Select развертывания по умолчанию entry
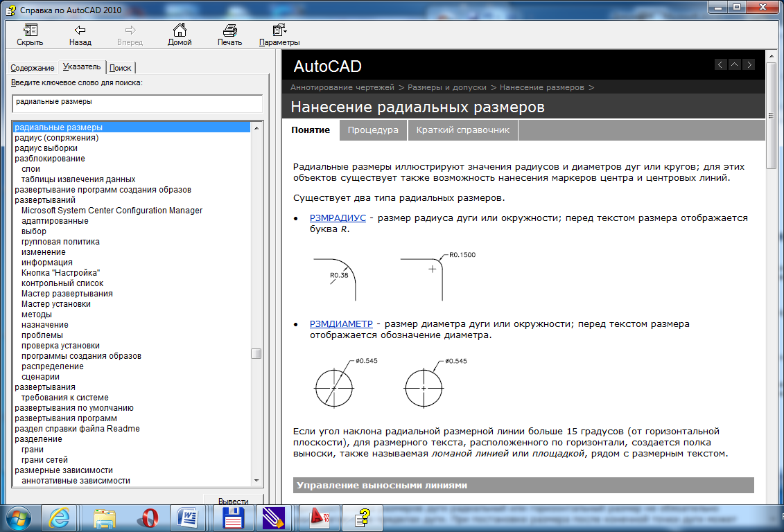 [74, 408]
